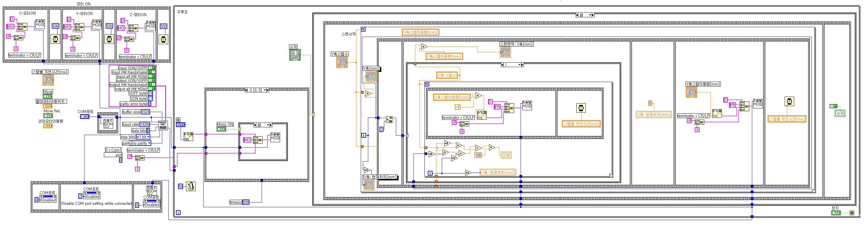This screenshot has width=868, height=226.
Task: Click the X축 스텝수 local variable
Action: [x=448, y=75]
